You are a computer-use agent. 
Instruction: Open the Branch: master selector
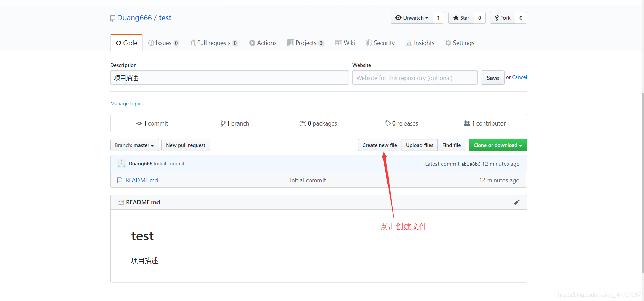(134, 145)
